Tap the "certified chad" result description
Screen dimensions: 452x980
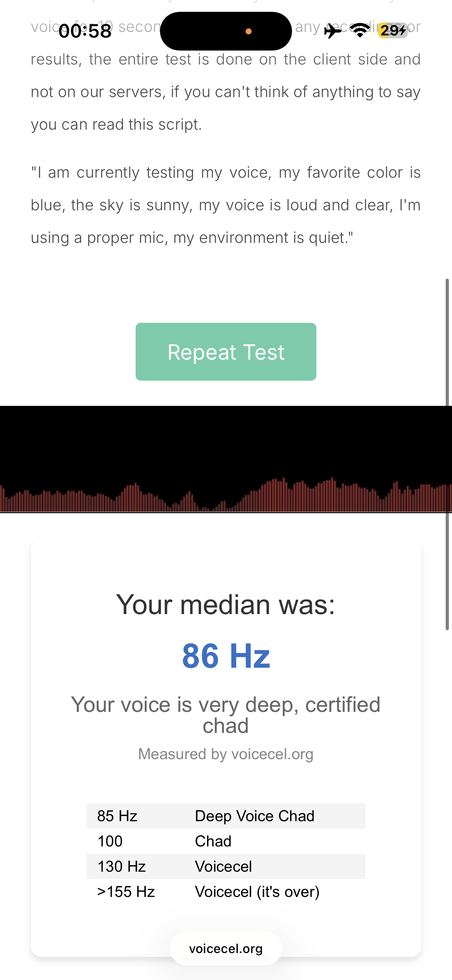226,715
